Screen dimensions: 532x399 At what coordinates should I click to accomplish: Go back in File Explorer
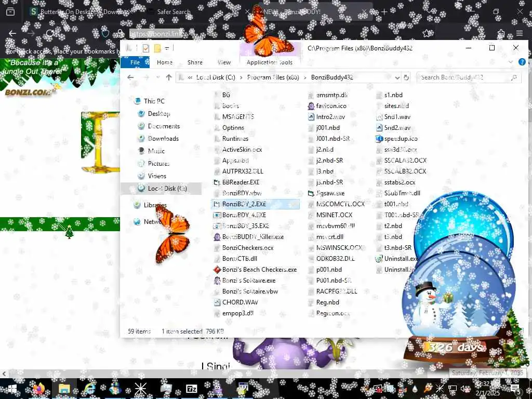pyautogui.click(x=130, y=77)
